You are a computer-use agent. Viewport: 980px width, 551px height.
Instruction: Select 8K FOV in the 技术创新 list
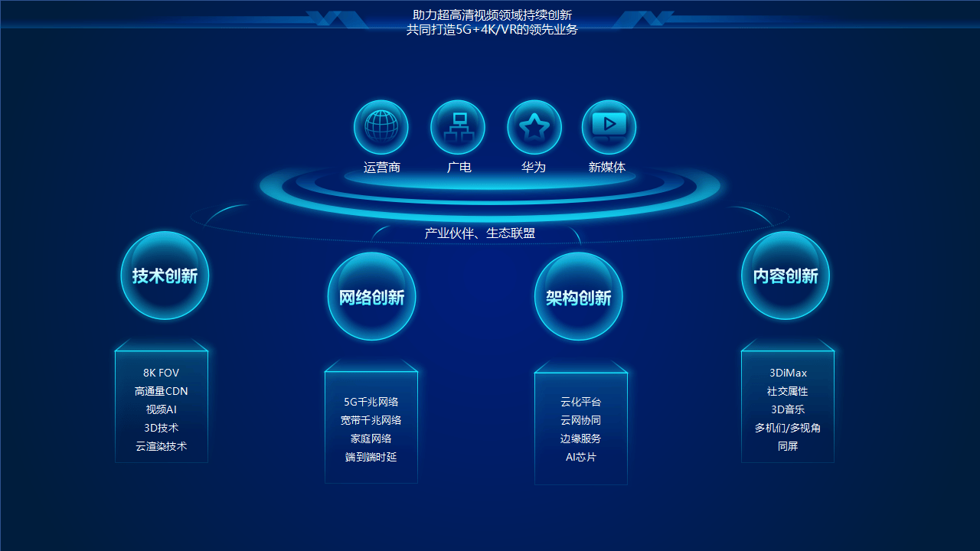(x=162, y=373)
